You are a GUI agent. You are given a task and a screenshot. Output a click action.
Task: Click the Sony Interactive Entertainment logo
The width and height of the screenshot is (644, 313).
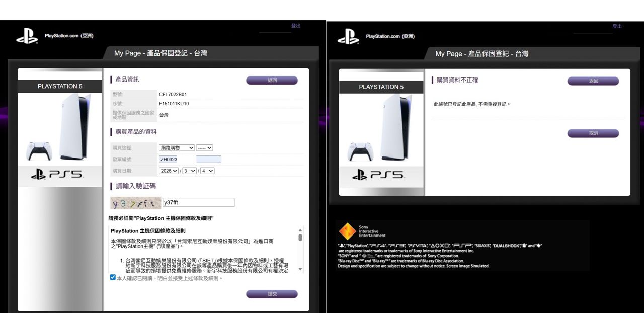[347, 231]
